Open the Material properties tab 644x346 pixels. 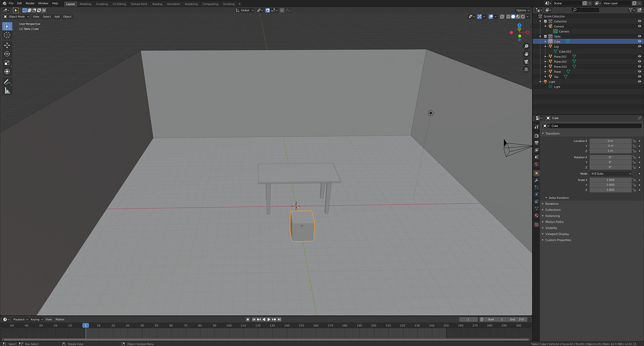(x=536, y=215)
